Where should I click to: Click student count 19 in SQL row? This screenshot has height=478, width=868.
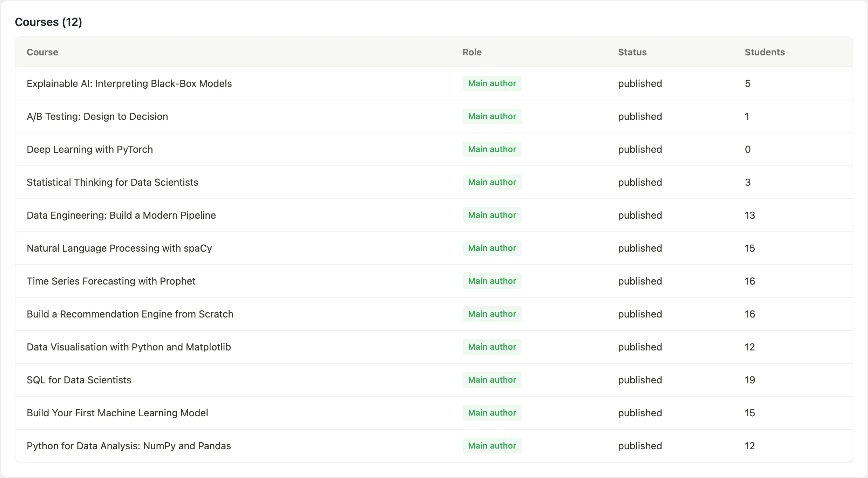pos(750,380)
